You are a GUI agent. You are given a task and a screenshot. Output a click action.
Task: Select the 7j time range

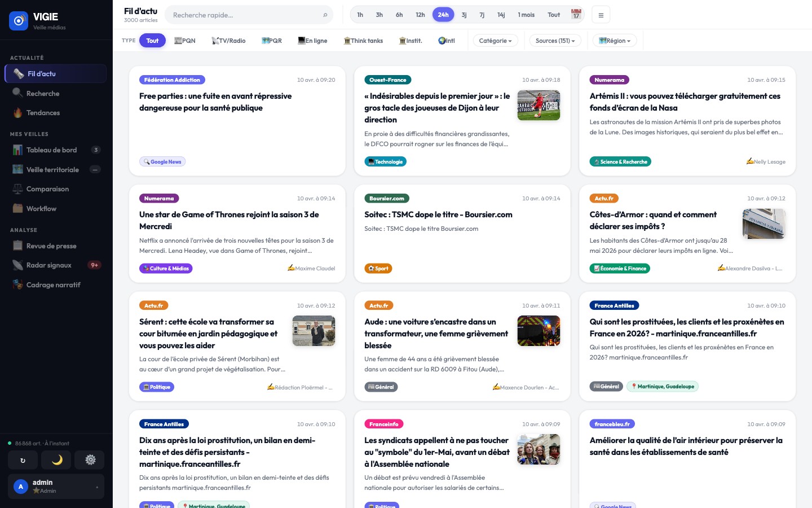click(x=482, y=15)
